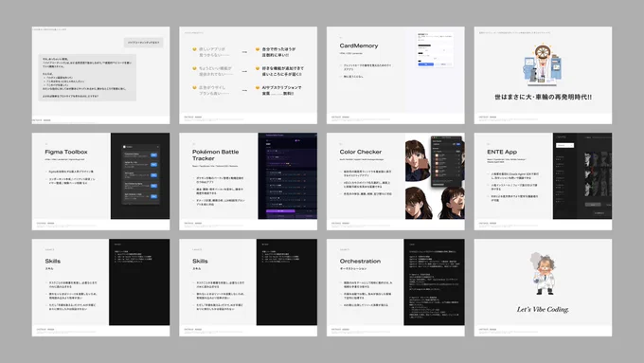Open the Pokémon Battle Tracker slide

248,181
